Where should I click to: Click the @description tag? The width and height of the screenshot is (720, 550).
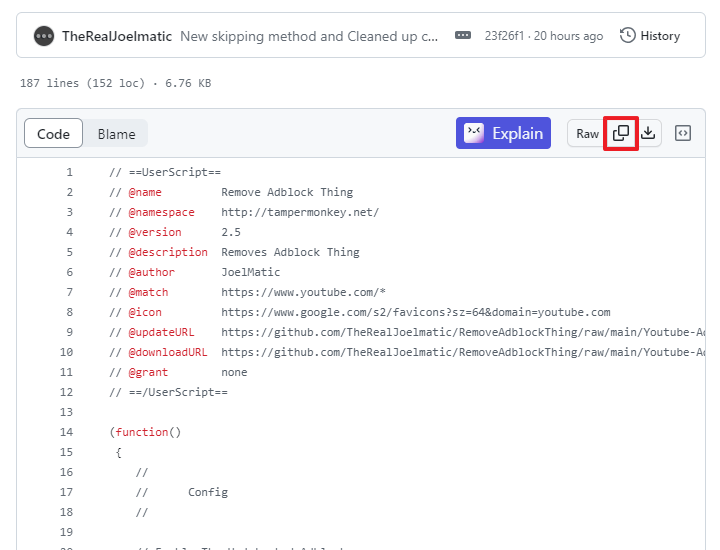(x=168, y=252)
